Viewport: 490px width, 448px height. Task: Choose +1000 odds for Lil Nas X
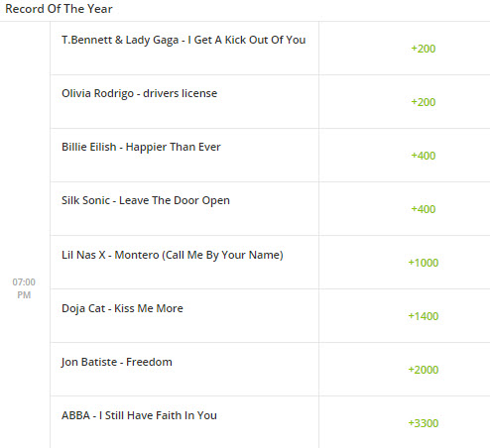(424, 263)
